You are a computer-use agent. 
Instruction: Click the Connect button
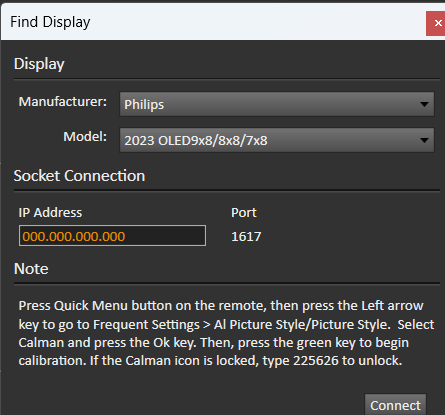pyautogui.click(x=395, y=405)
